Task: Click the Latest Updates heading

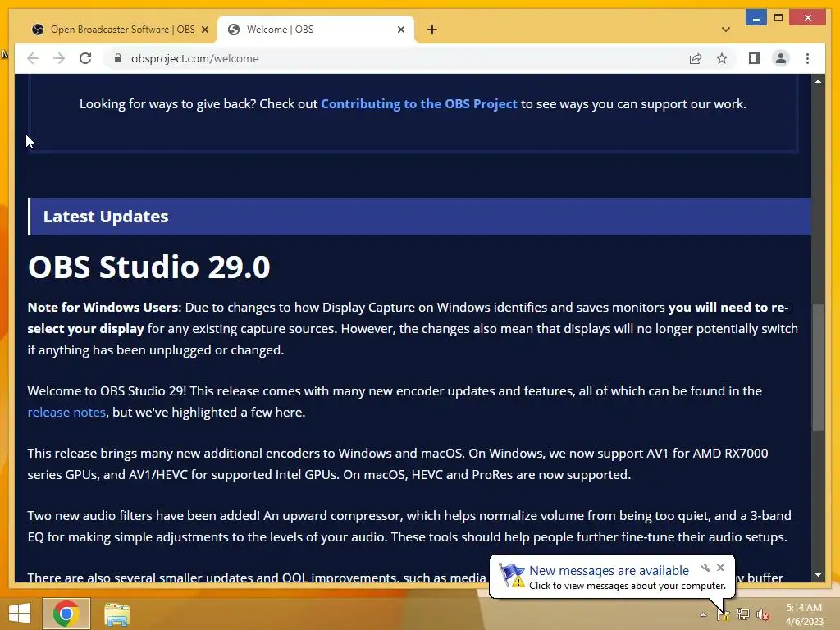Action: pyautogui.click(x=106, y=217)
